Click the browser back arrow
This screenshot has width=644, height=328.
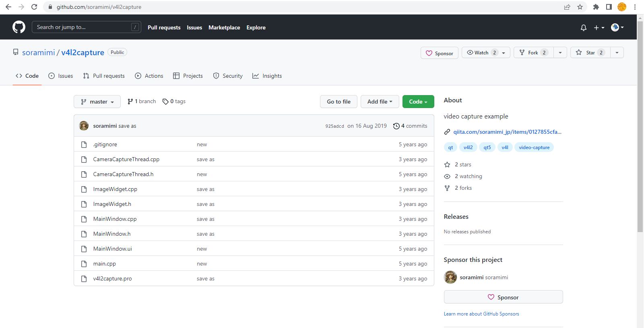[x=8, y=7]
